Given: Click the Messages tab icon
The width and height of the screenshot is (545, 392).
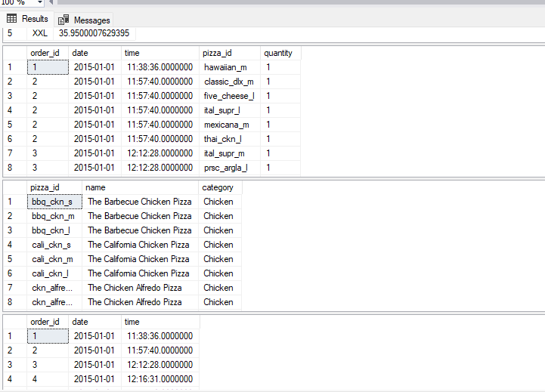Looking at the screenshot, I should 63,20.
